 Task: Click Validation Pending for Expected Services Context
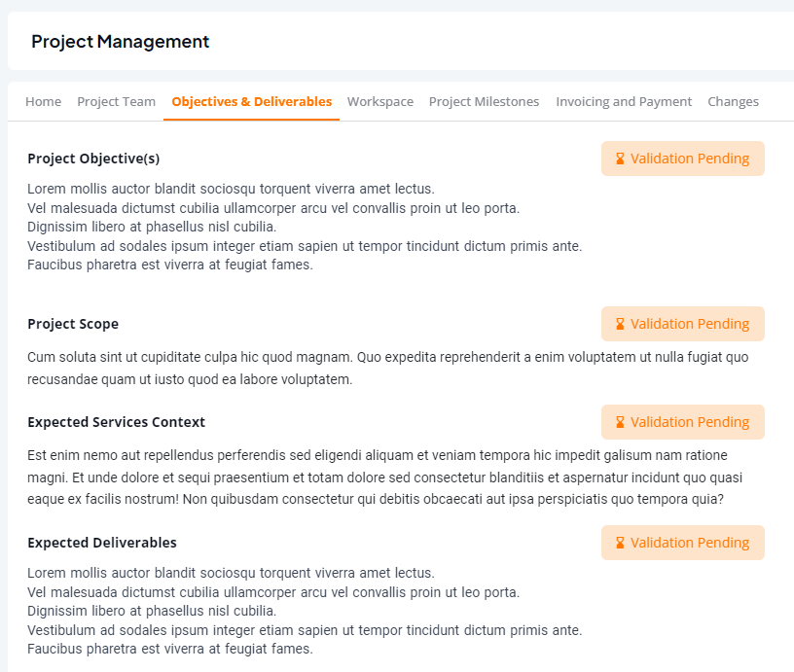coord(683,422)
